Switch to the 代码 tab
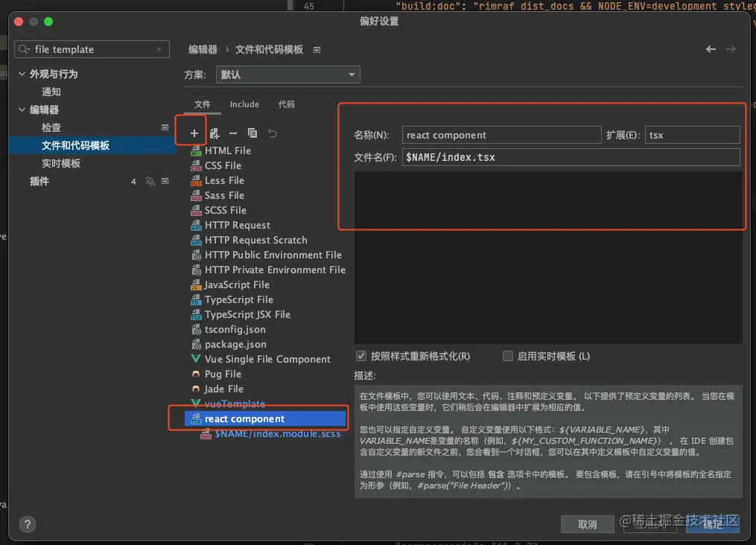This screenshot has height=545, width=756. pos(287,104)
